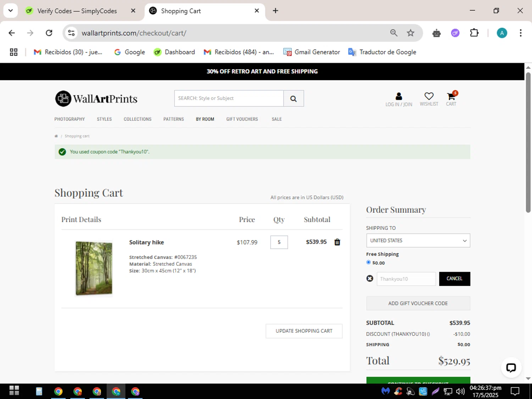Open the Wishlist heart icon
532x399 pixels.
[429, 99]
